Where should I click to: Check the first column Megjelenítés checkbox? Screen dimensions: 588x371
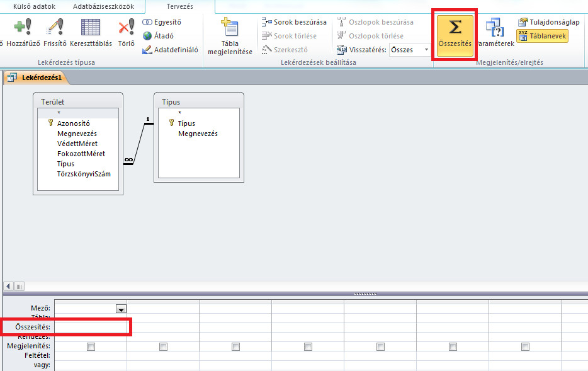(x=91, y=346)
